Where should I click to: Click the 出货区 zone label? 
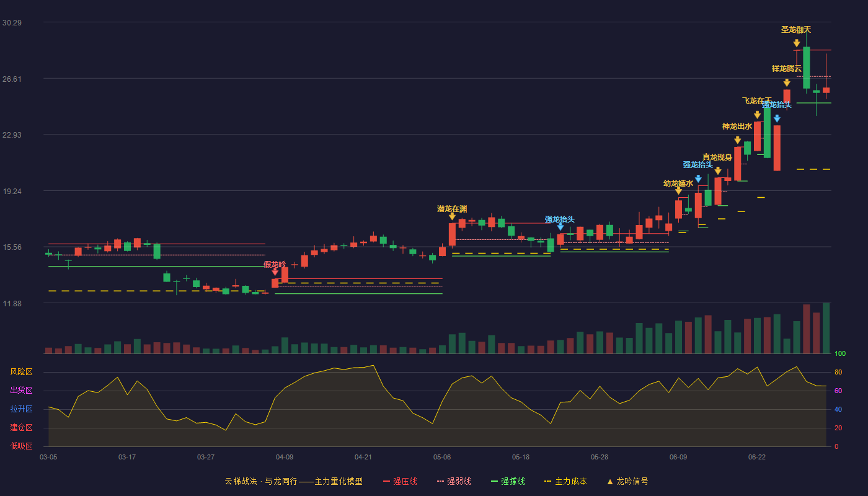click(22, 391)
